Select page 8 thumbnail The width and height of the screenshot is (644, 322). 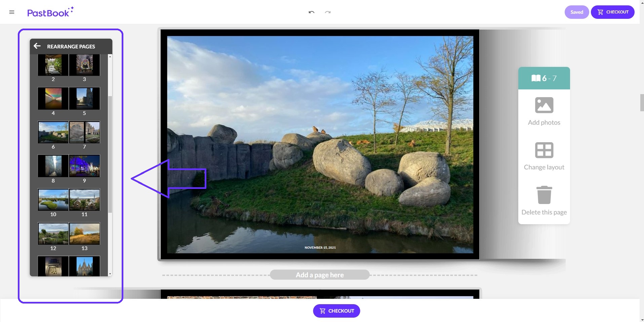point(53,166)
